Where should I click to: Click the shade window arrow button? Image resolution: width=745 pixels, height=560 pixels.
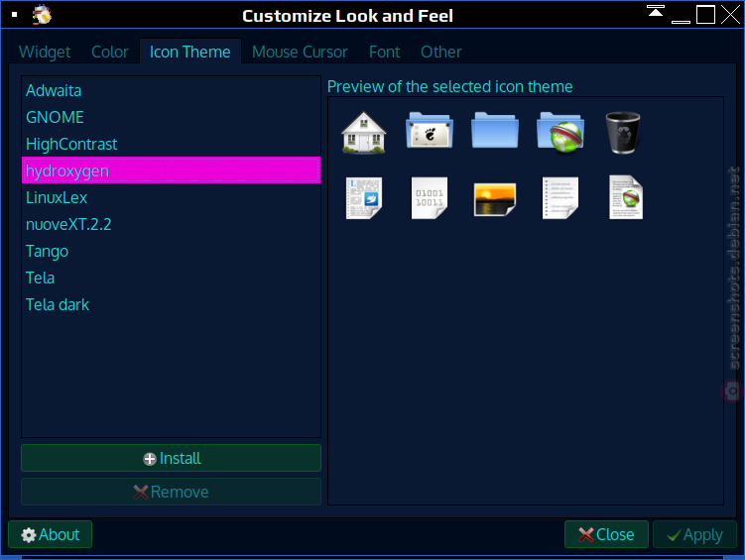(656, 11)
